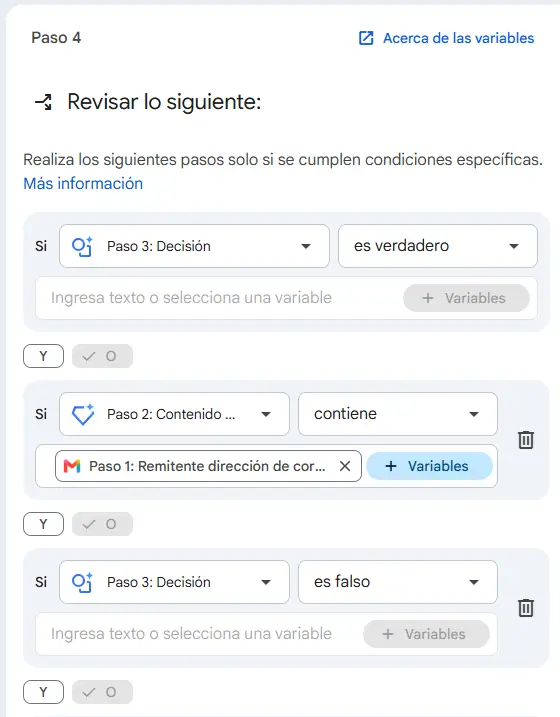
Task: Open the es verdadero operator dropdown
Action: (437, 246)
